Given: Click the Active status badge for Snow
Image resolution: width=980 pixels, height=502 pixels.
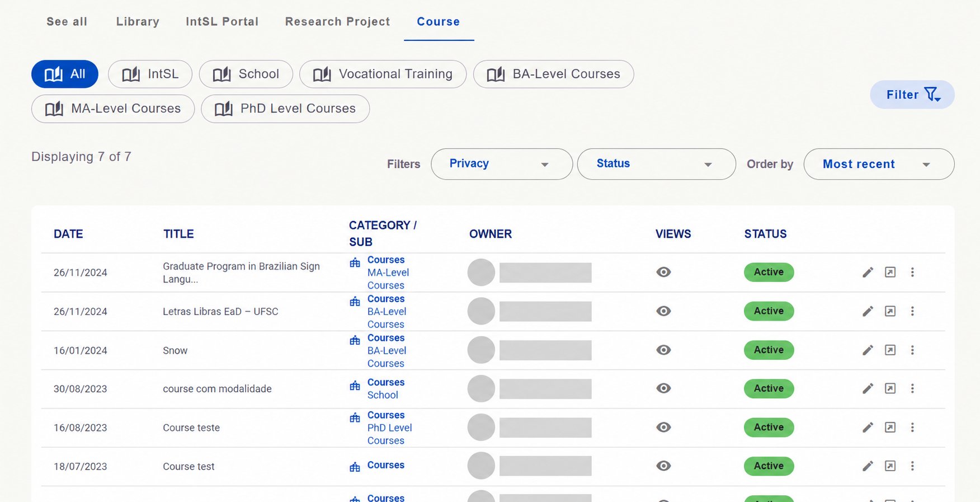Looking at the screenshot, I should tap(769, 350).
